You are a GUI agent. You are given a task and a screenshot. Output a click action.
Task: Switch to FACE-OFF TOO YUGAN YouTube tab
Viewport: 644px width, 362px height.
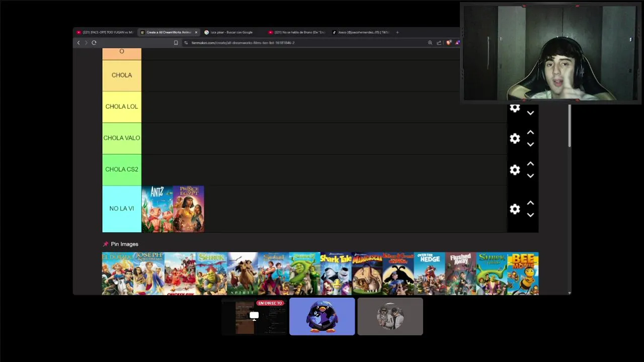click(105, 32)
